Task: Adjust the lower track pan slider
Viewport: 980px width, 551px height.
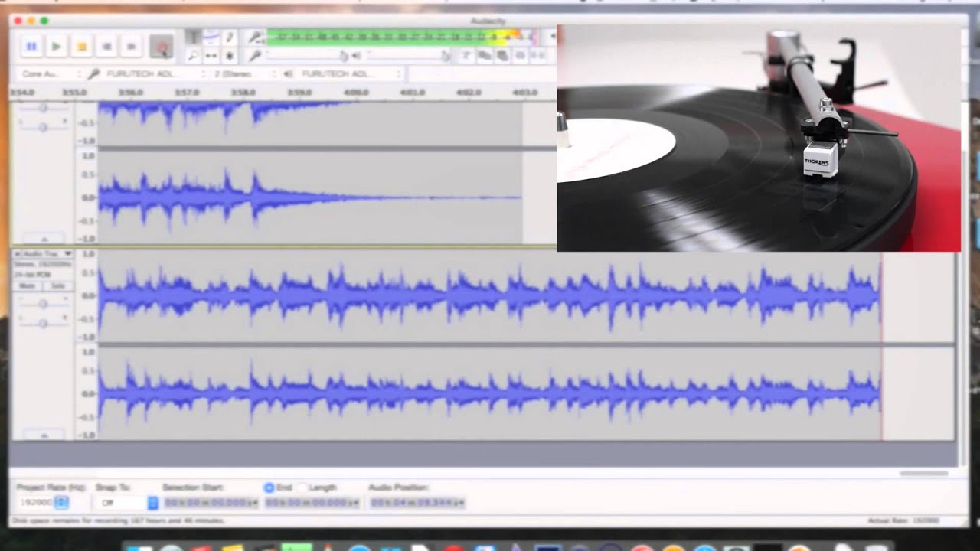Action: pos(43,322)
